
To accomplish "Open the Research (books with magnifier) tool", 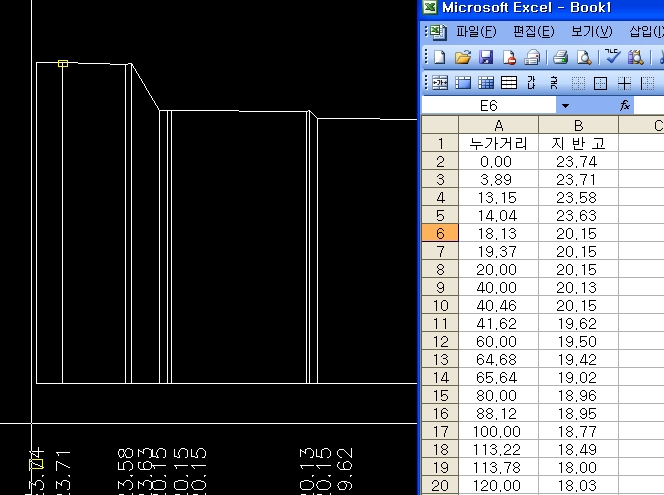I will [x=636, y=57].
